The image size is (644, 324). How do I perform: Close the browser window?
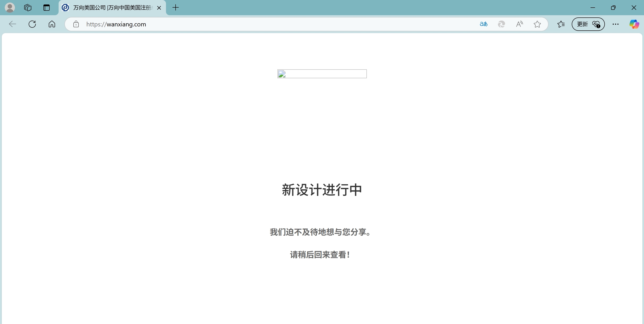(x=633, y=8)
